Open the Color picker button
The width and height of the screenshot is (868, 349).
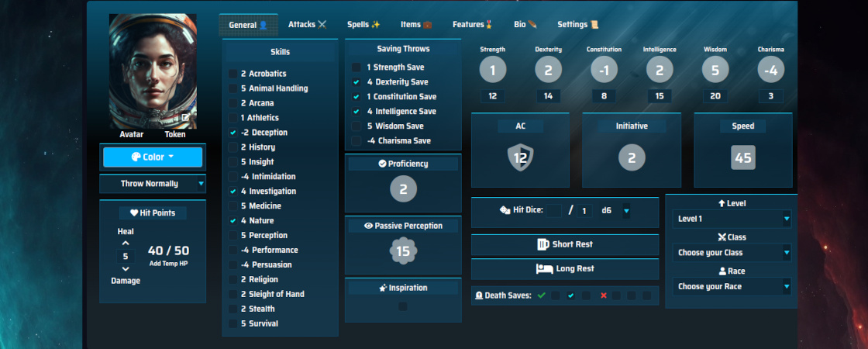(153, 157)
